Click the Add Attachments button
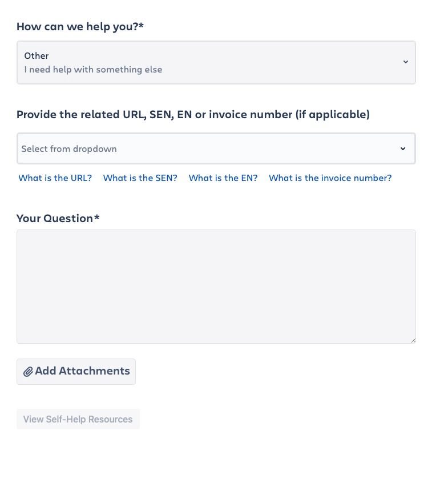 pos(76,372)
